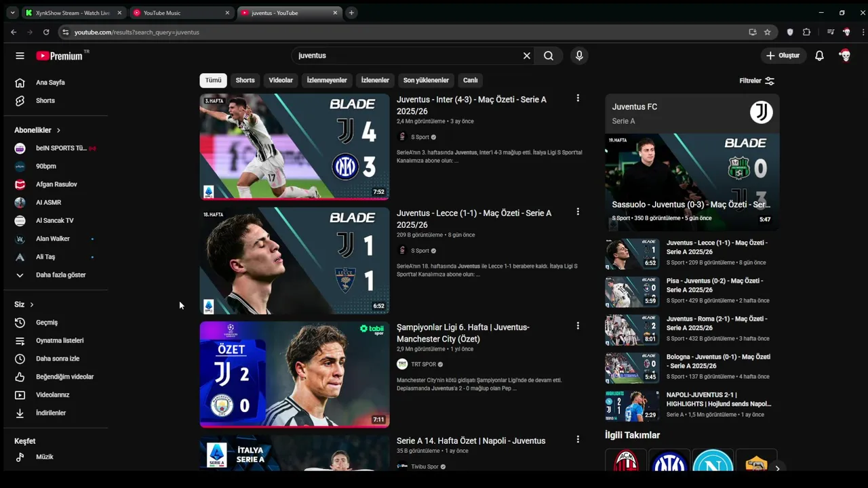Select the Videolar filter chip
The height and width of the screenshot is (488, 868).
coord(281,80)
